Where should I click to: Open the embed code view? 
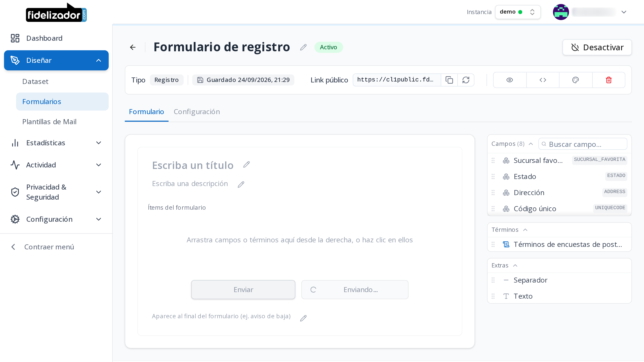(543, 80)
